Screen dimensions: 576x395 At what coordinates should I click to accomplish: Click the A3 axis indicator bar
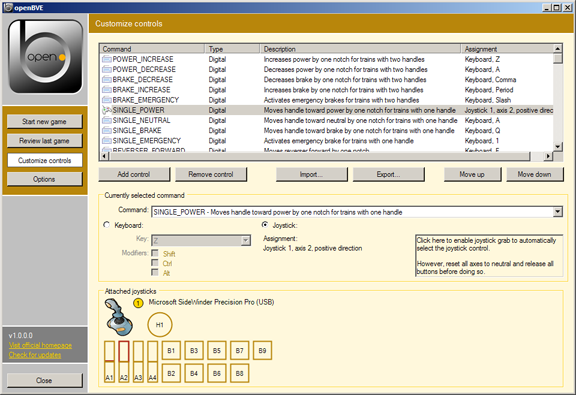(138, 362)
